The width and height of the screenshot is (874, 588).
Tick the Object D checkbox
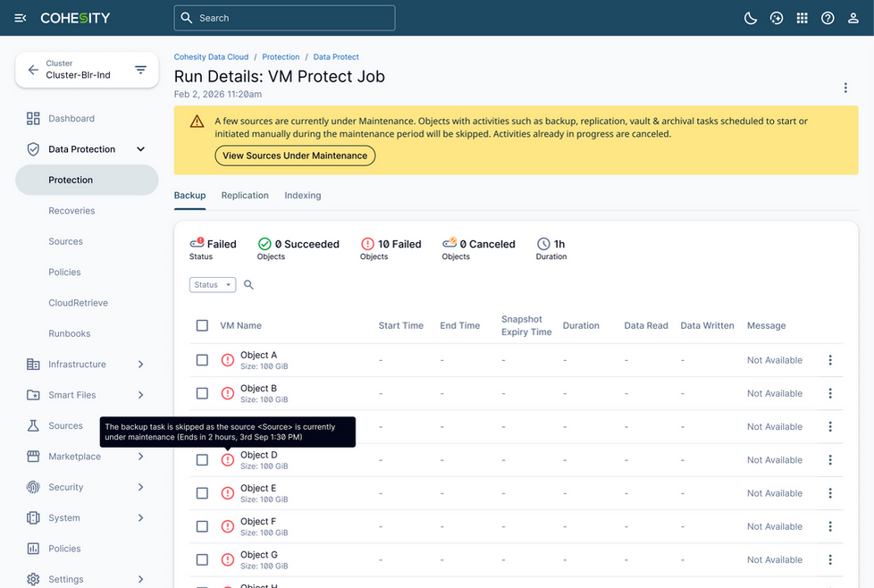tap(202, 460)
